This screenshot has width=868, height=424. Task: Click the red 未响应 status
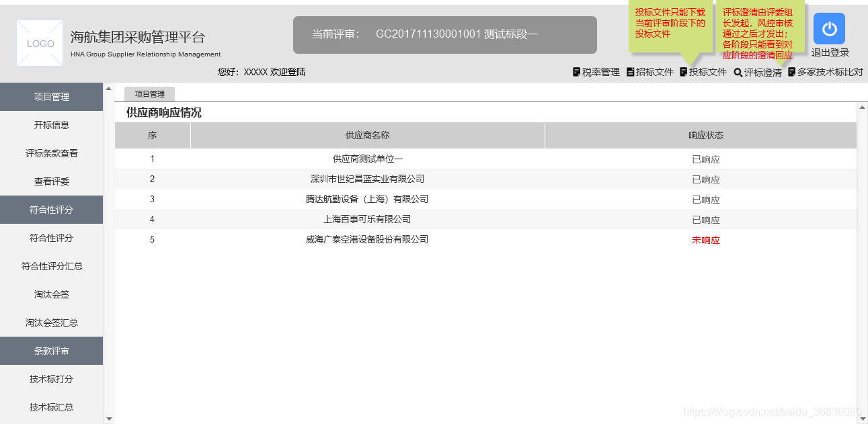tap(706, 241)
